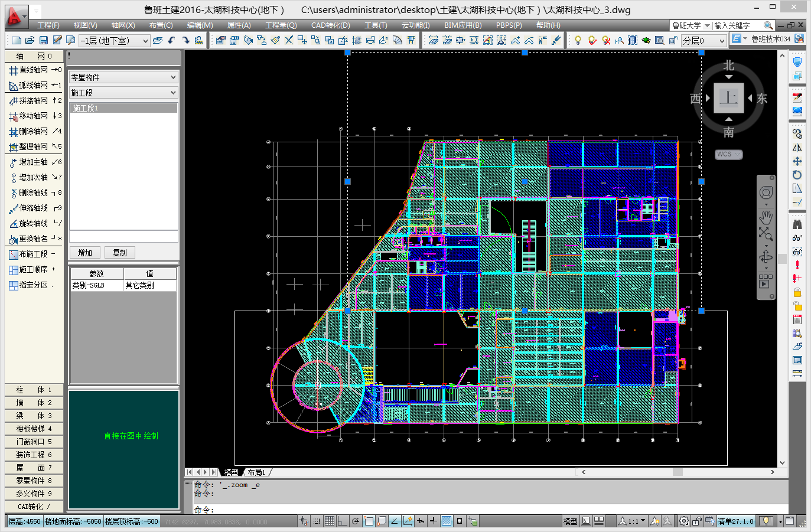Click the pan hand icon in navigation bar
The height and width of the screenshot is (532, 811).
(766, 217)
